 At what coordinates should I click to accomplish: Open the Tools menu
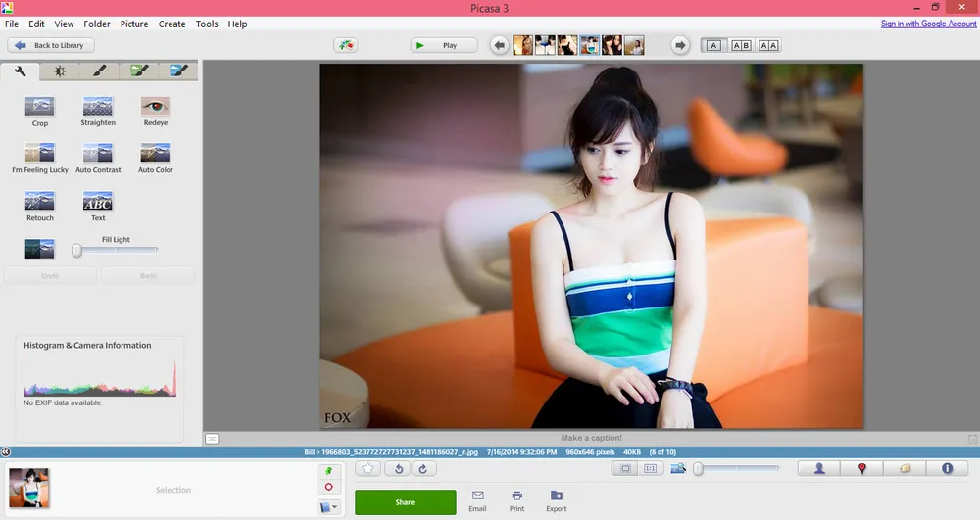click(207, 24)
